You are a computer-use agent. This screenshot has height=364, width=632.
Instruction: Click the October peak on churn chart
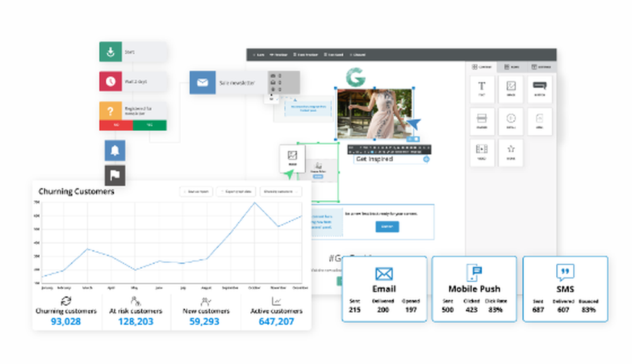coord(254,203)
